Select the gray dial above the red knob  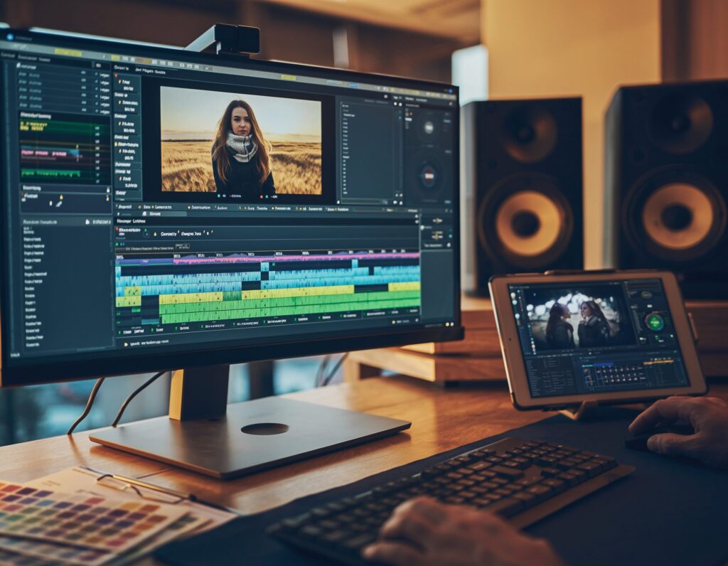429,127
